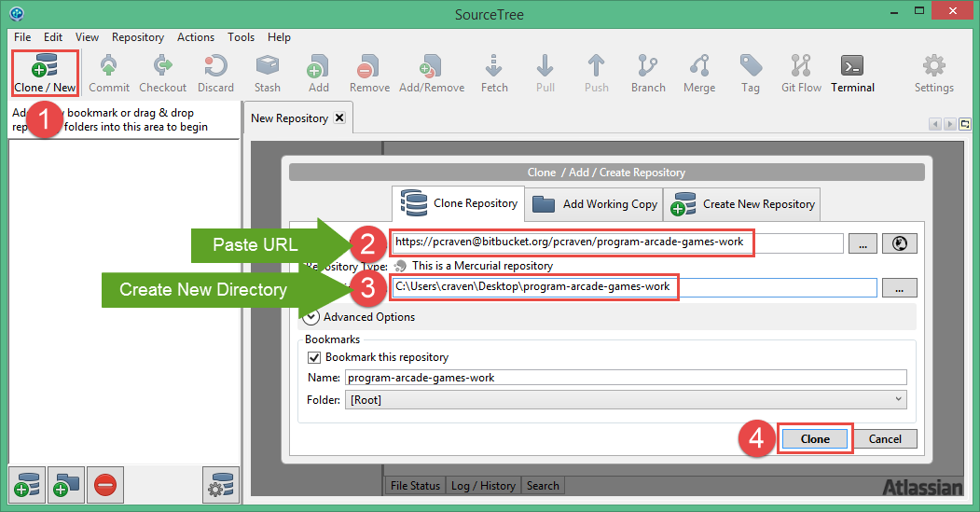The image size is (980, 512).
Task: Click 'This is a Mercurial repository' text
Action: click(x=482, y=266)
